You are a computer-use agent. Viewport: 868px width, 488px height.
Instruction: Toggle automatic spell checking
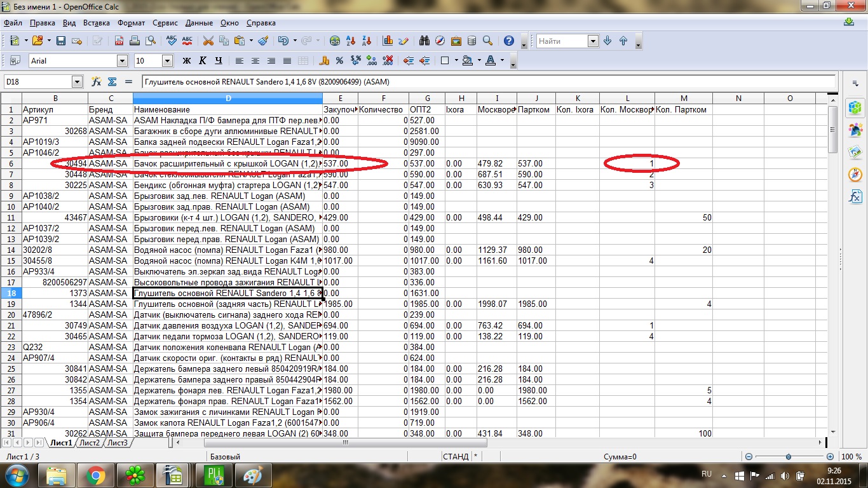pos(187,41)
